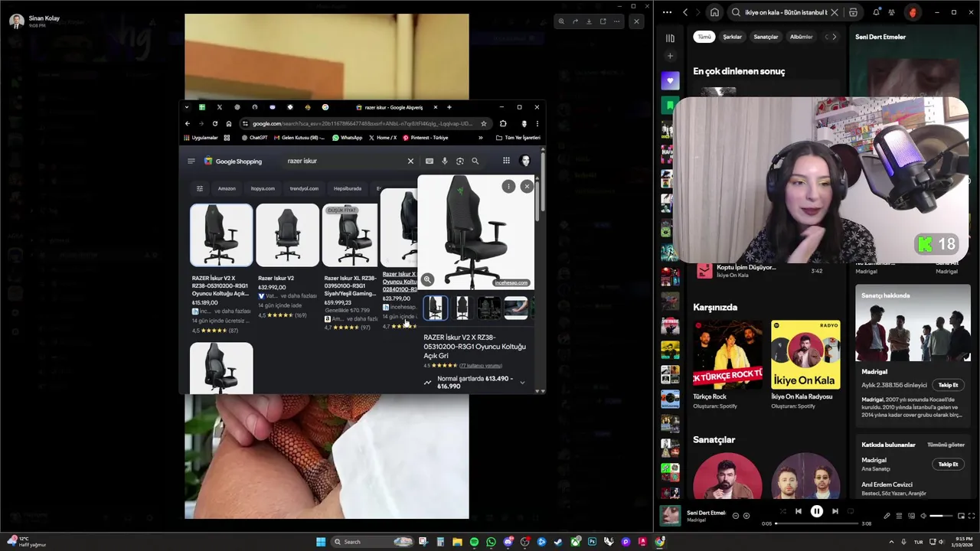Toggle repeat in Spotify player
Viewport: 980px width, 551px height.
pos(850,511)
